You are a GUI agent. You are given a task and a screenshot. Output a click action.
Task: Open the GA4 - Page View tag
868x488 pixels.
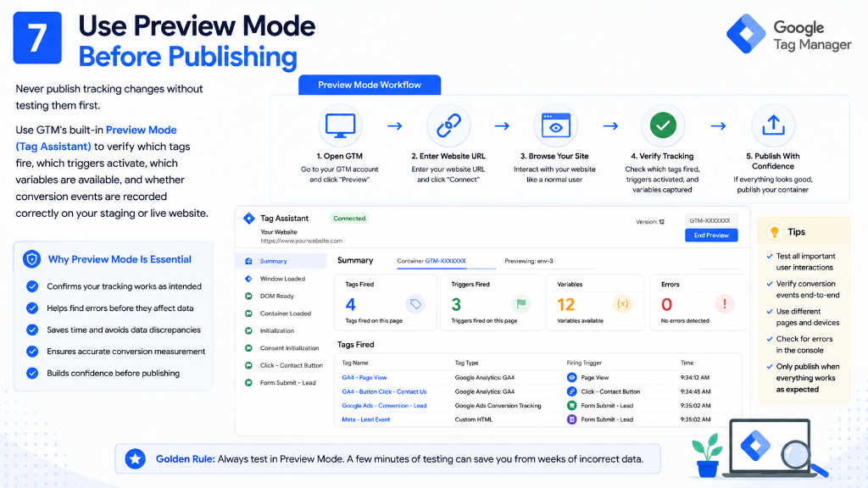click(x=364, y=377)
